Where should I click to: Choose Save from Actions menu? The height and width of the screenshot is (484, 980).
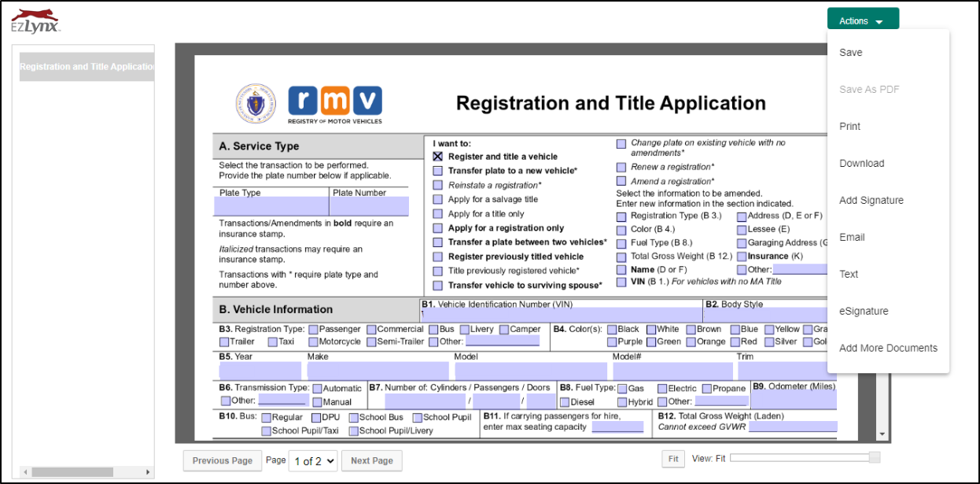(x=851, y=53)
